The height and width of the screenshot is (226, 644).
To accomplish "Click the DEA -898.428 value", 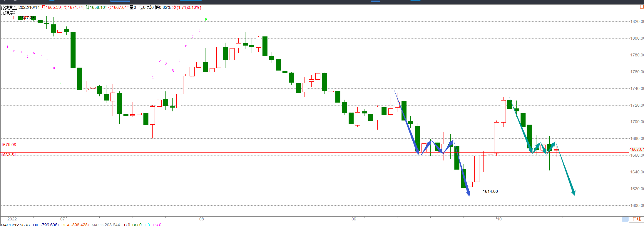I will pyautogui.click(x=75, y=225).
